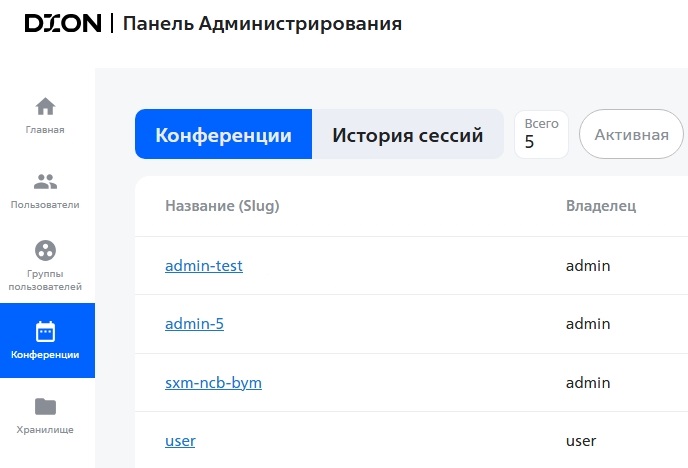Click the DION logo

(x=62, y=23)
